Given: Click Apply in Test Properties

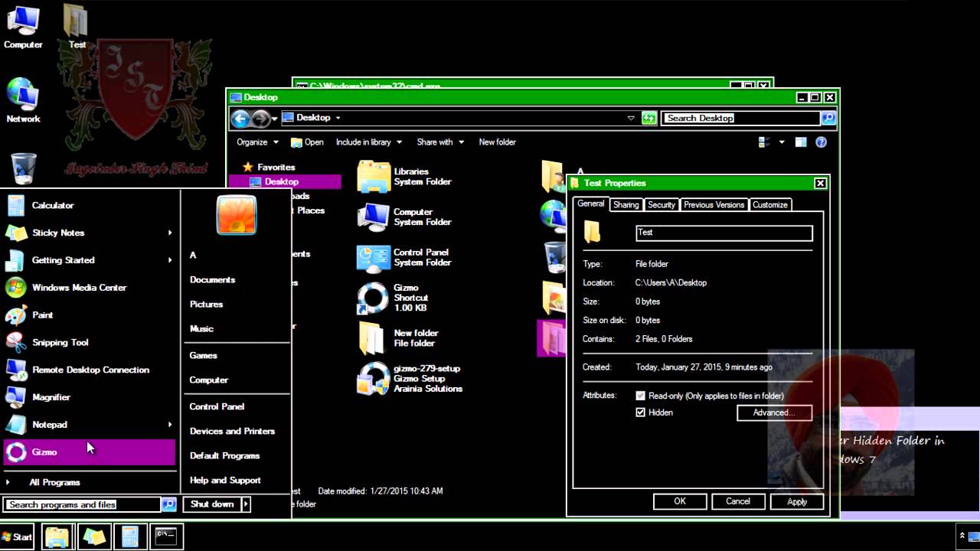Looking at the screenshot, I should click(x=797, y=501).
